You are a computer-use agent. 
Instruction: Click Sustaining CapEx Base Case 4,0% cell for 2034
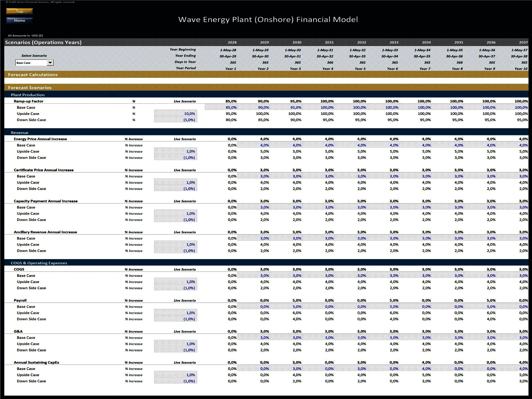(415, 369)
